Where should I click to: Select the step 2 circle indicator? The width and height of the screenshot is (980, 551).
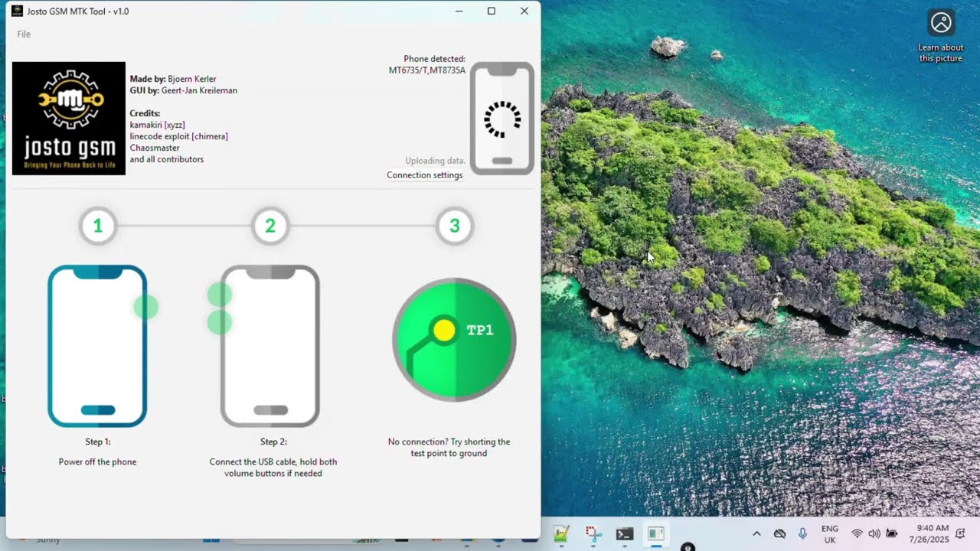pyautogui.click(x=270, y=226)
